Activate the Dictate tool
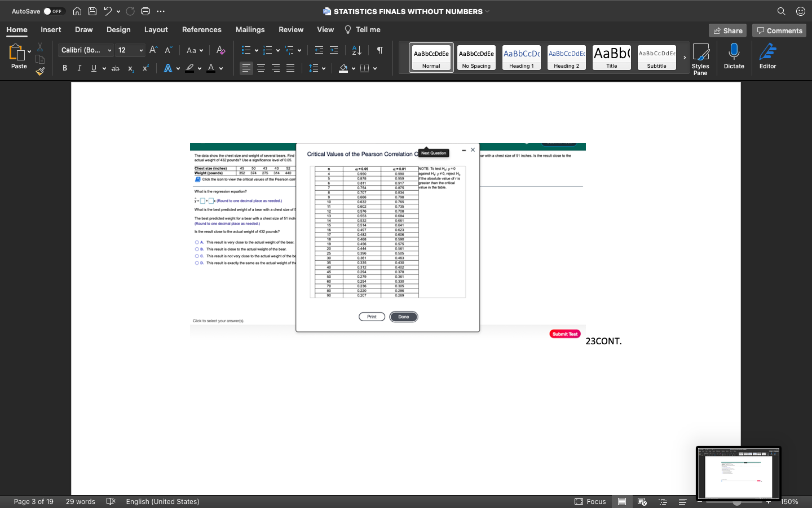The height and width of the screenshot is (508, 812). tap(734, 56)
